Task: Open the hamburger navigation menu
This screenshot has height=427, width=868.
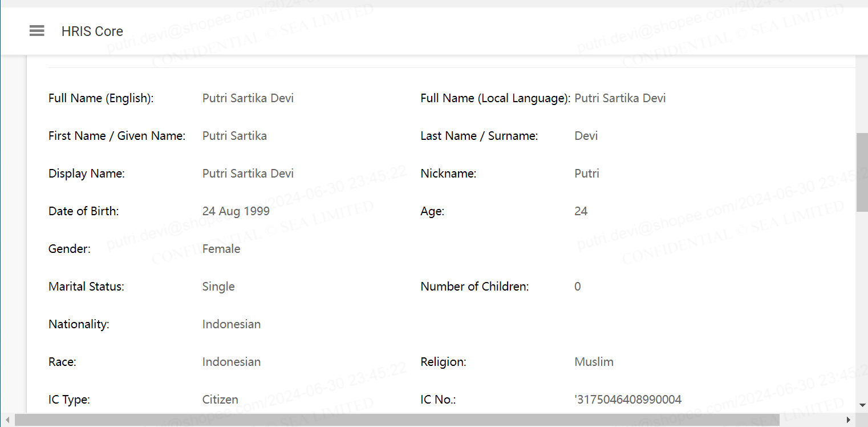Action: coord(37,31)
